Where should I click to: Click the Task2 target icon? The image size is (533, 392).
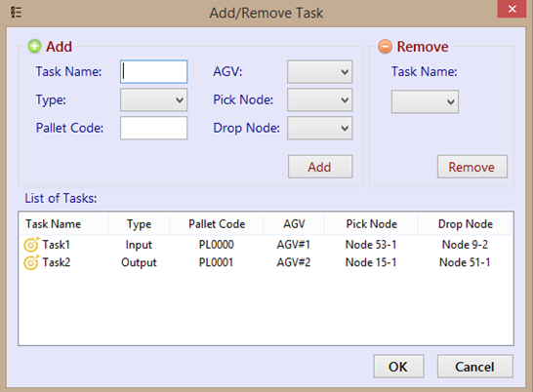(x=31, y=262)
